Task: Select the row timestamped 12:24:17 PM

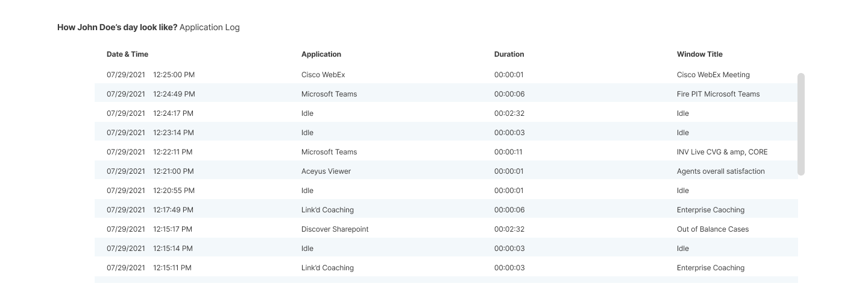Action: (173, 113)
